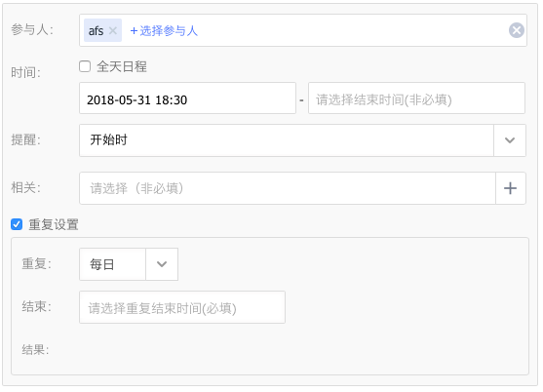The image size is (543, 392).
Task: Click the 全天日程 label text
Action: (x=122, y=66)
